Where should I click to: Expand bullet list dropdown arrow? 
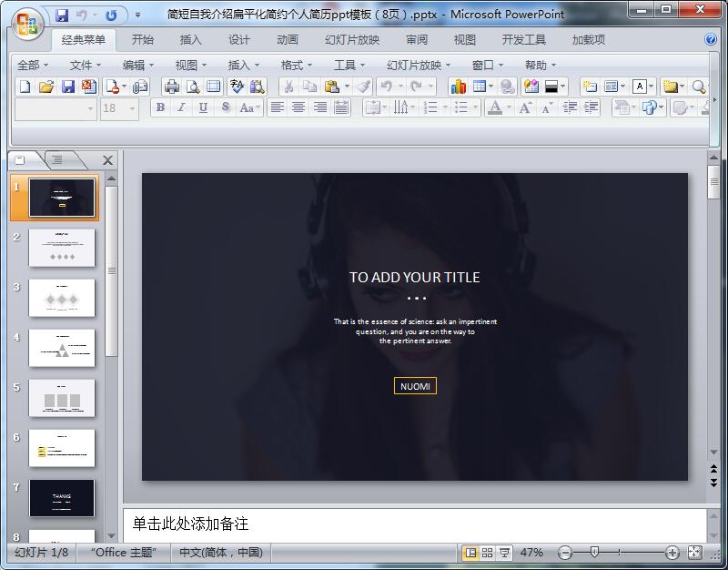[x=475, y=107]
